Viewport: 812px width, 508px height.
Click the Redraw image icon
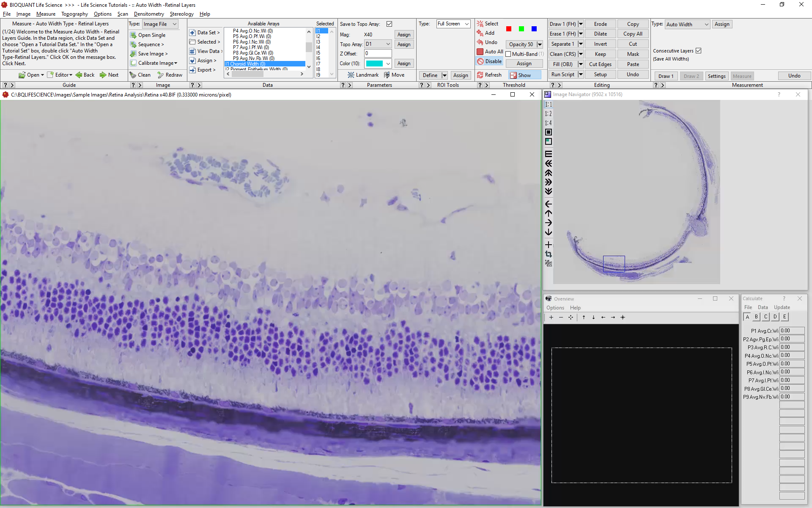(x=160, y=75)
